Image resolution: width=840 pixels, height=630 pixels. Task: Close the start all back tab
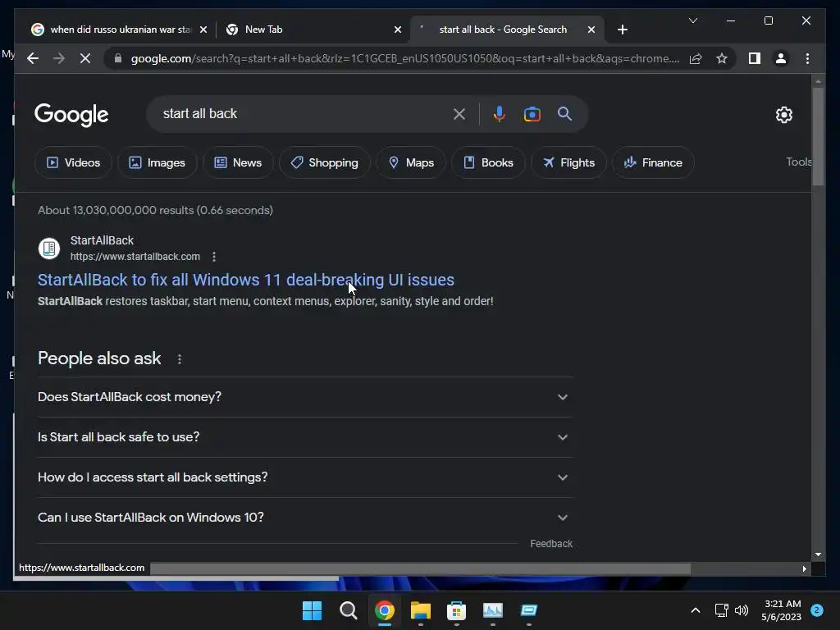[591, 30]
